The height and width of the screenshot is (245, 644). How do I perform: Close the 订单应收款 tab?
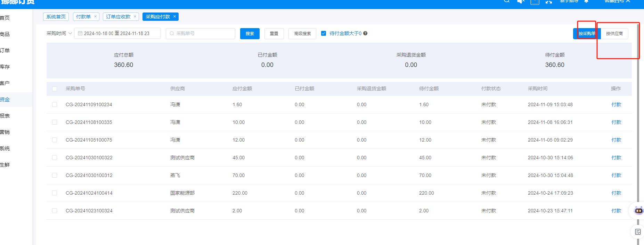point(135,16)
